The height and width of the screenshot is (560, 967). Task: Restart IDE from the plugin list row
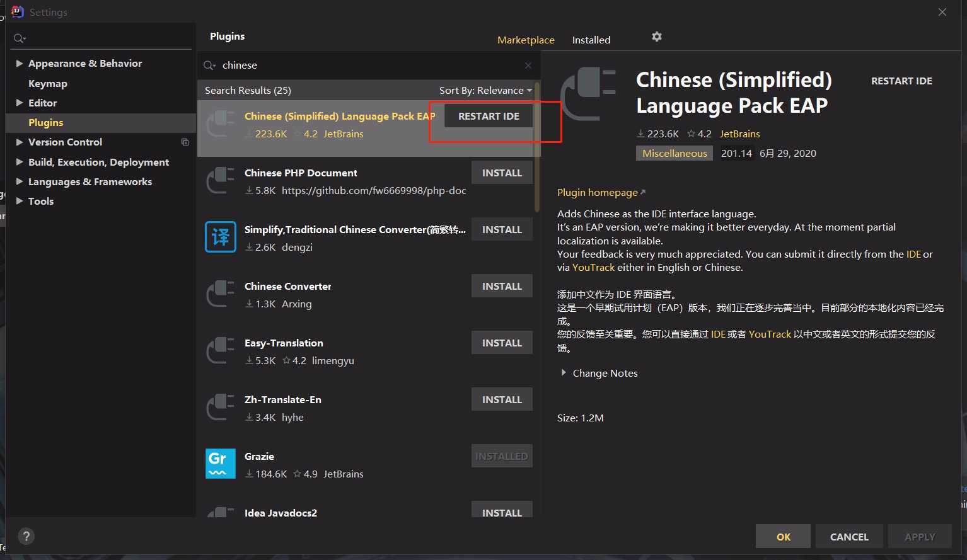[x=489, y=116]
